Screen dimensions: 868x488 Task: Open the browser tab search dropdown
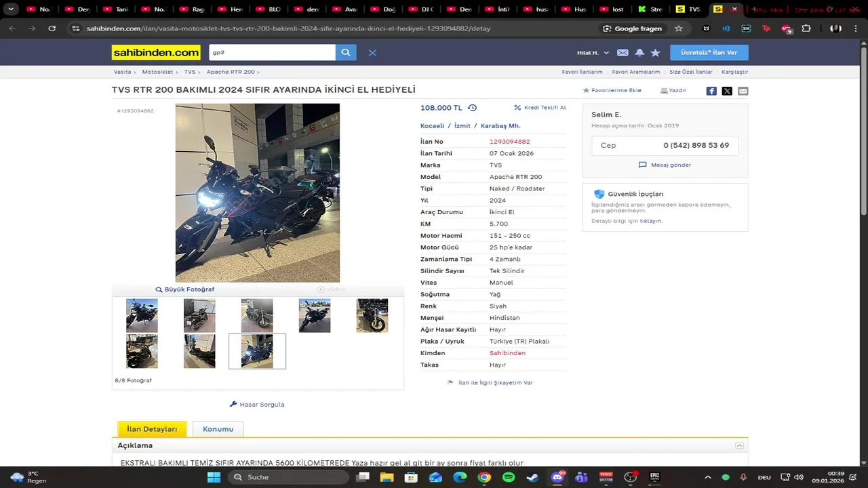pos(11,9)
